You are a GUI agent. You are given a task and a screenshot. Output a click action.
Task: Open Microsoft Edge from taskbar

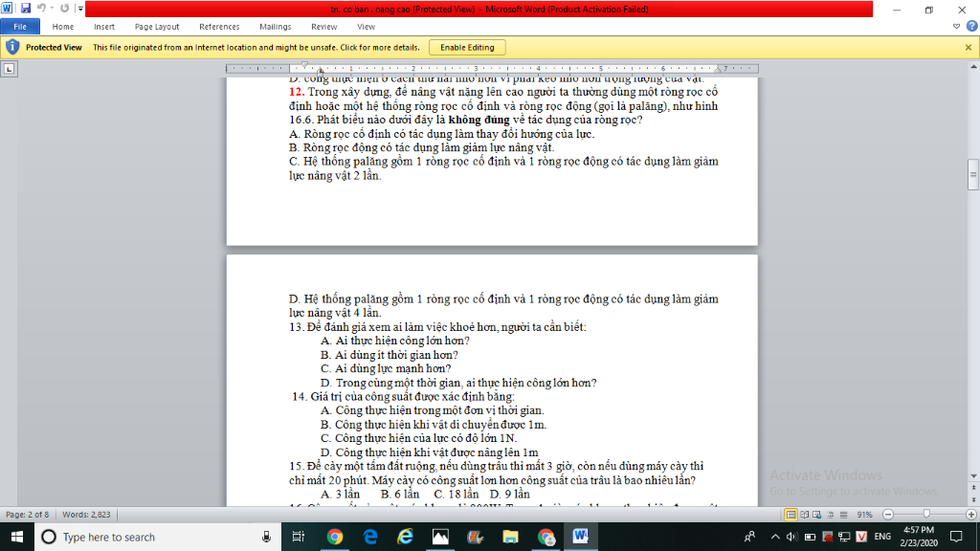(x=370, y=537)
